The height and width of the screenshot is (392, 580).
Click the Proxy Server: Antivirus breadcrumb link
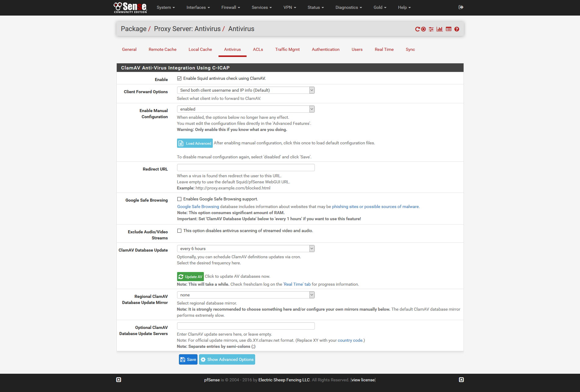[187, 29]
